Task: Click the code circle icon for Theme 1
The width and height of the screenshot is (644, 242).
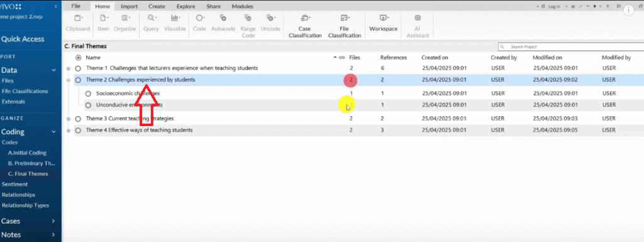Action: [x=78, y=68]
